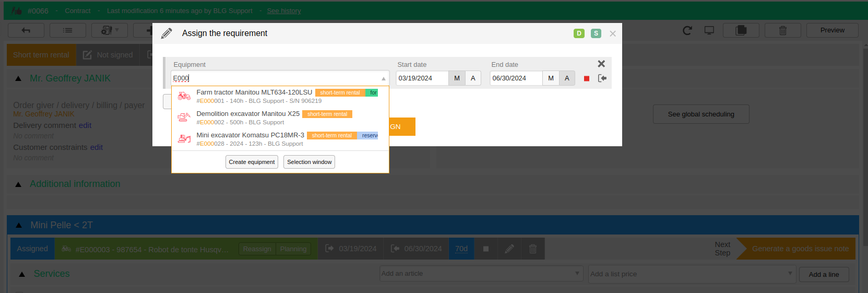The width and height of the screenshot is (868, 293).
Task: Click the Planning button
Action: click(x=293, y=249)
